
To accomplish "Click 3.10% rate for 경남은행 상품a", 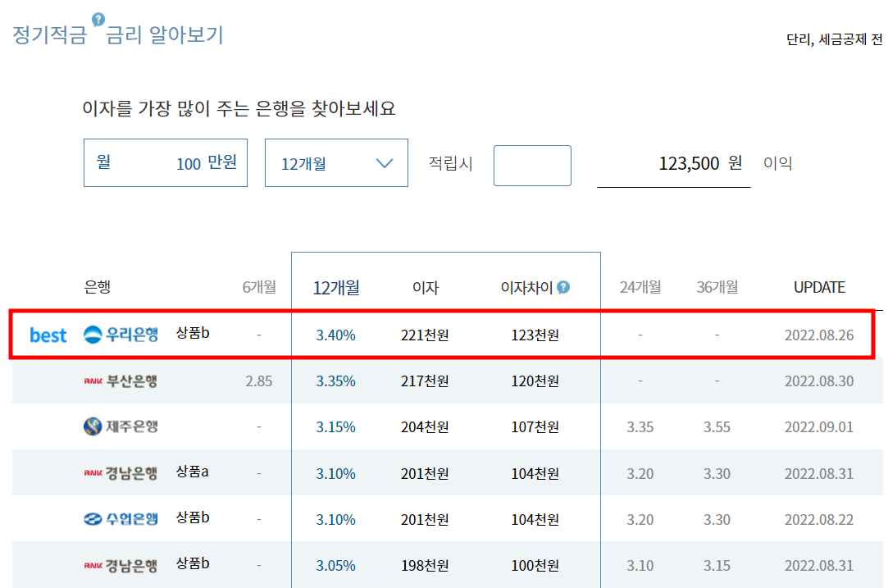I will (336, 473).
